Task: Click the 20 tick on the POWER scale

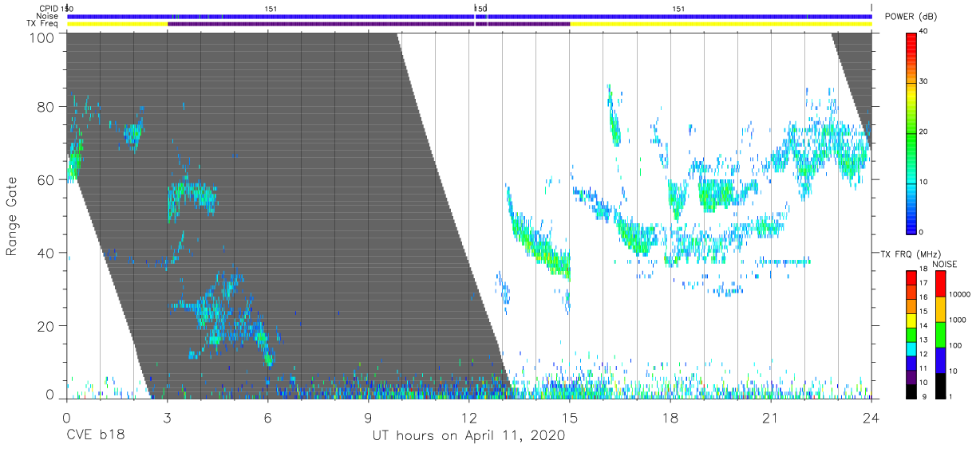Action: 924,132
